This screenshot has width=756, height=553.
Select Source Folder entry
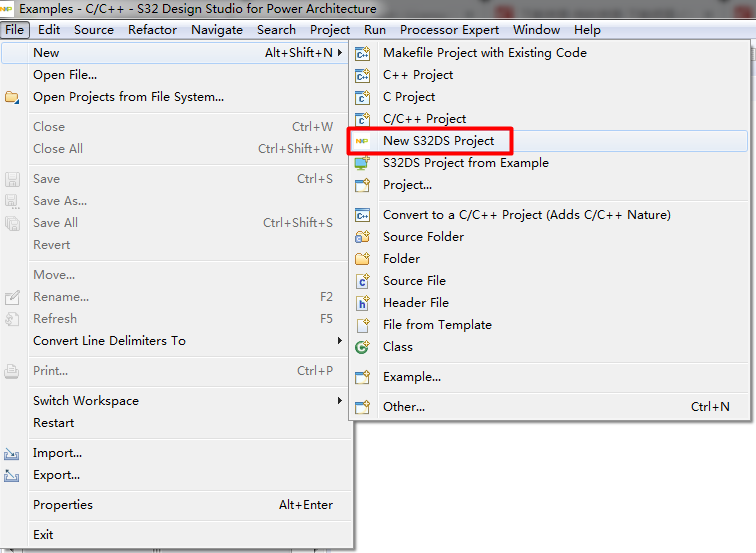point(550,237)
